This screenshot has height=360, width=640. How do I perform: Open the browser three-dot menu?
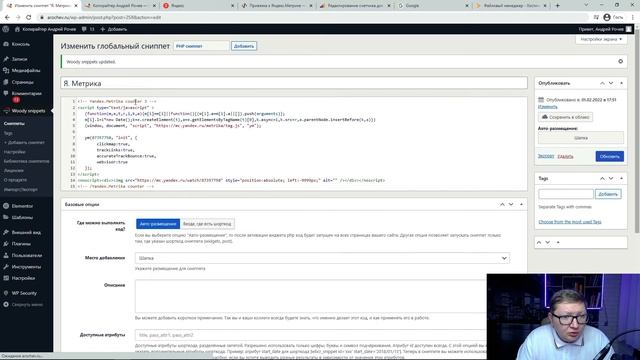pyautogui.click(x=633, y=17)
